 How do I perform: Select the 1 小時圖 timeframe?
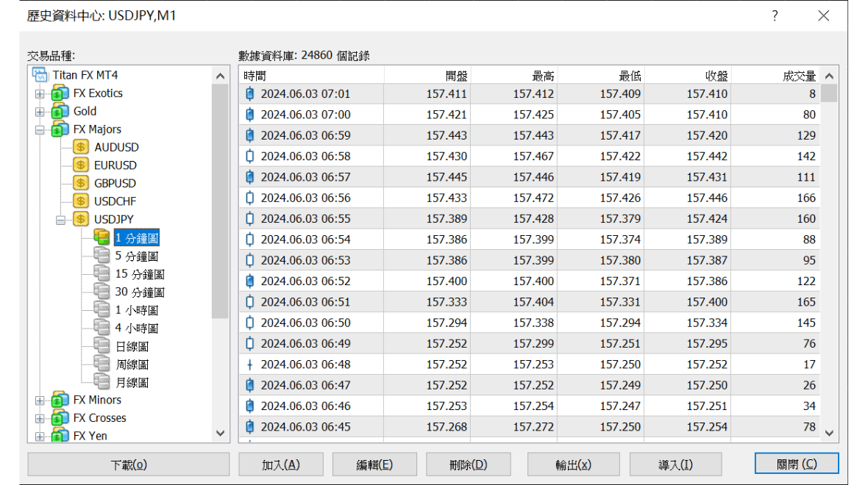tap(136, 310)
